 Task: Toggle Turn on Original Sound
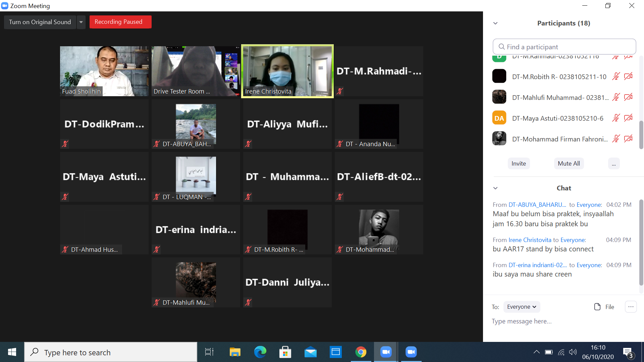tap(40, 22)
